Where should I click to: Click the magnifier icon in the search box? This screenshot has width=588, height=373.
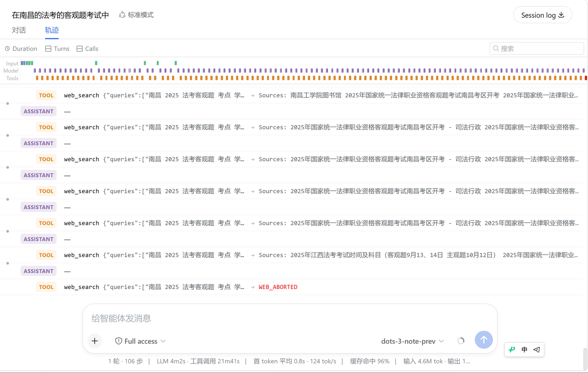496,48
